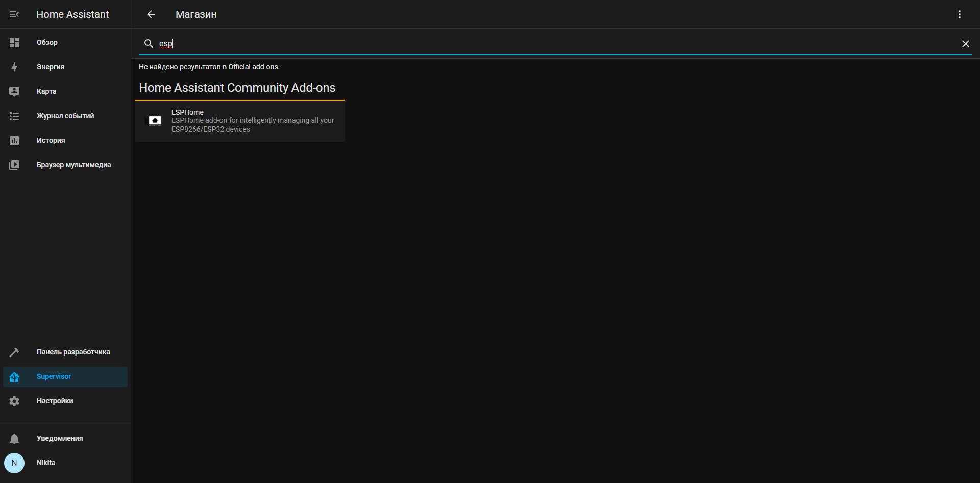This screenshot has height=483, width=980.
Task: Click the Магазин page title
Action: (x=196, y=14)
